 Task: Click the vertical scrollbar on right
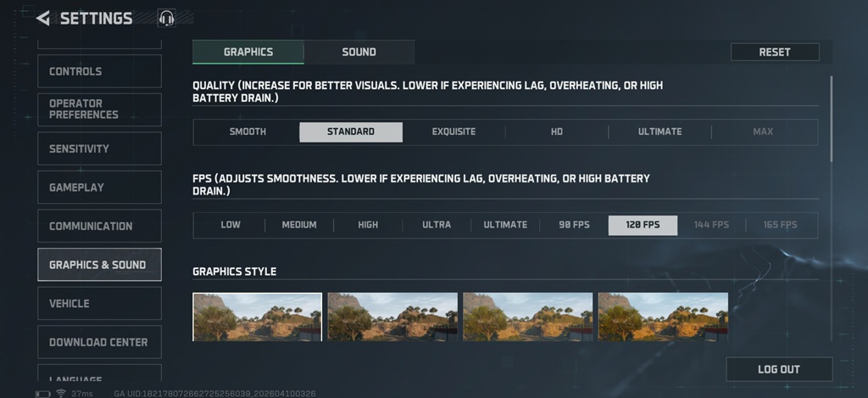click(831, 119)
